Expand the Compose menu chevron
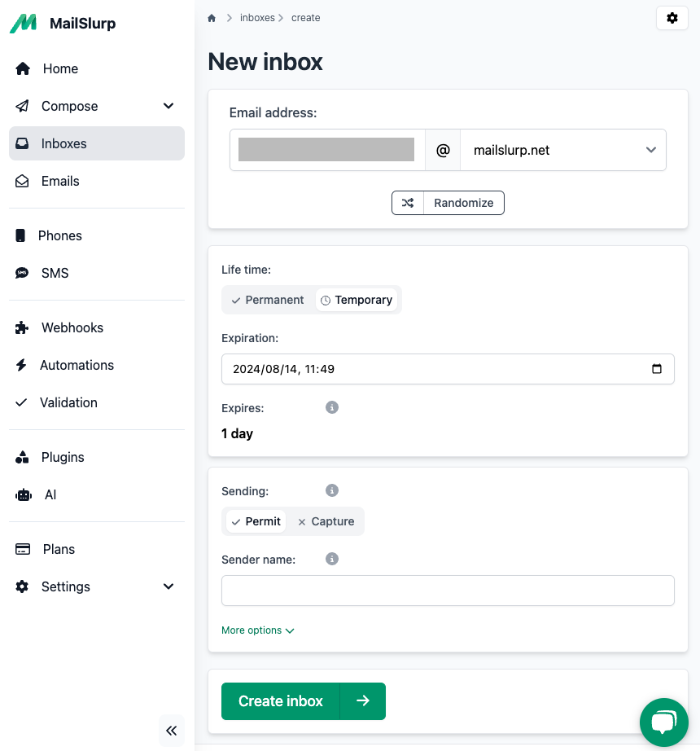Image resolution: width=700 pixels, height=751 pixels. [x=168, y=106]
